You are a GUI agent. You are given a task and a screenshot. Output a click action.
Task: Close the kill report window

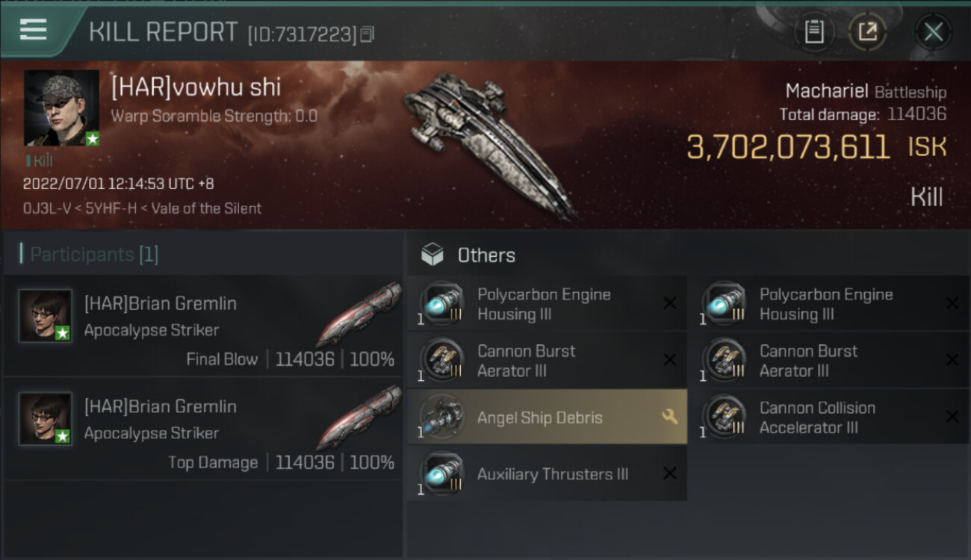933,31
